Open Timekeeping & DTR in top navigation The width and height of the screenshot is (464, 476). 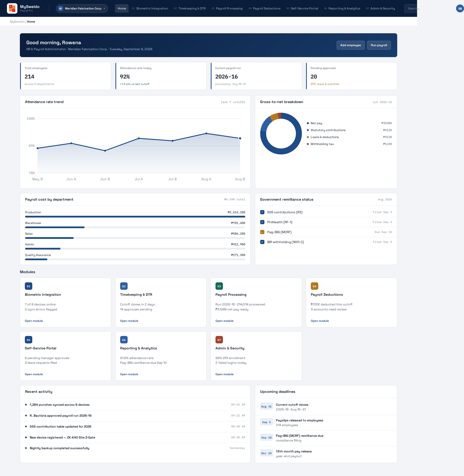click(190, 9)
